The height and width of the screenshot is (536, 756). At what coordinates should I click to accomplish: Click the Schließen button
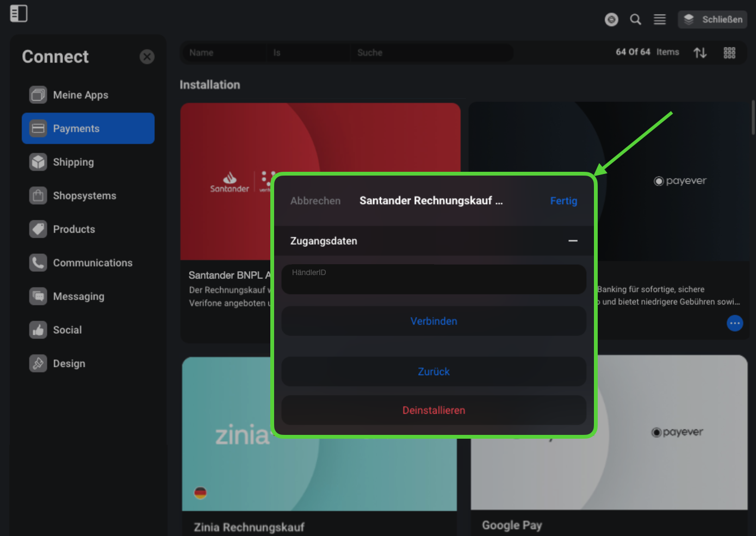[712, 20]
